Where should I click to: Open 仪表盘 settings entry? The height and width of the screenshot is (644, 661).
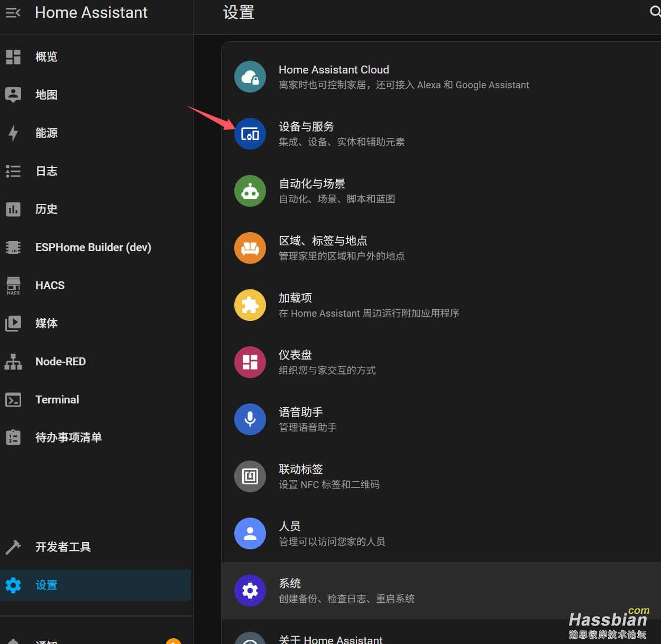pyautogui.click(x=441, y=362)
